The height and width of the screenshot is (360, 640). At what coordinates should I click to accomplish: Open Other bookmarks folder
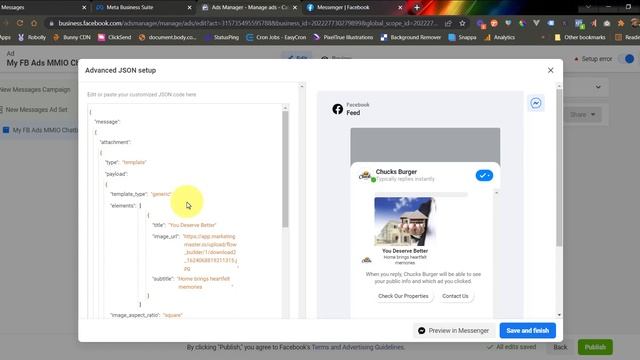pos(580,37)
